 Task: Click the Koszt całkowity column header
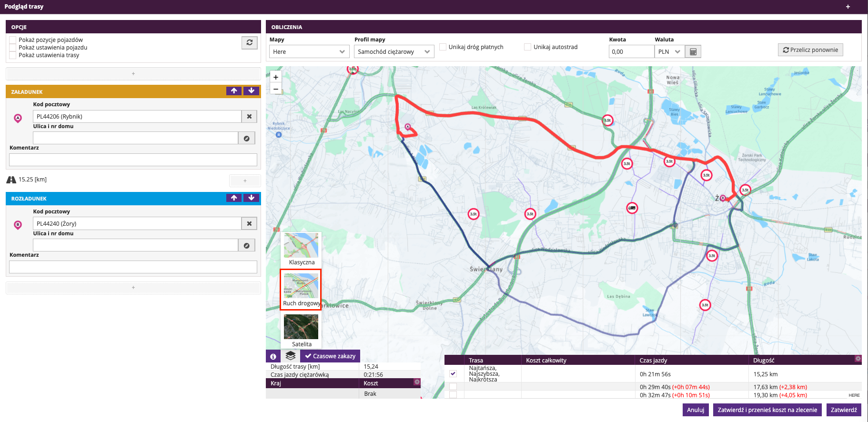click(x=578, y=360)
